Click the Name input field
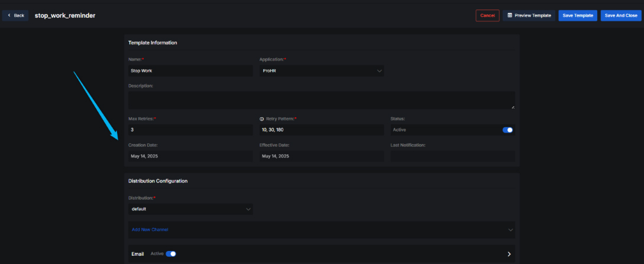The height and width of the screenshot is (264, 644). 190,71
